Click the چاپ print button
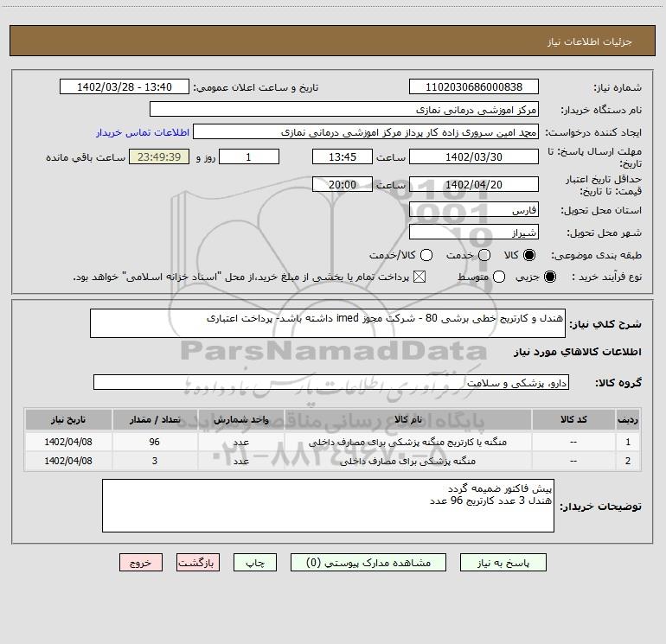 click(255, 563)
